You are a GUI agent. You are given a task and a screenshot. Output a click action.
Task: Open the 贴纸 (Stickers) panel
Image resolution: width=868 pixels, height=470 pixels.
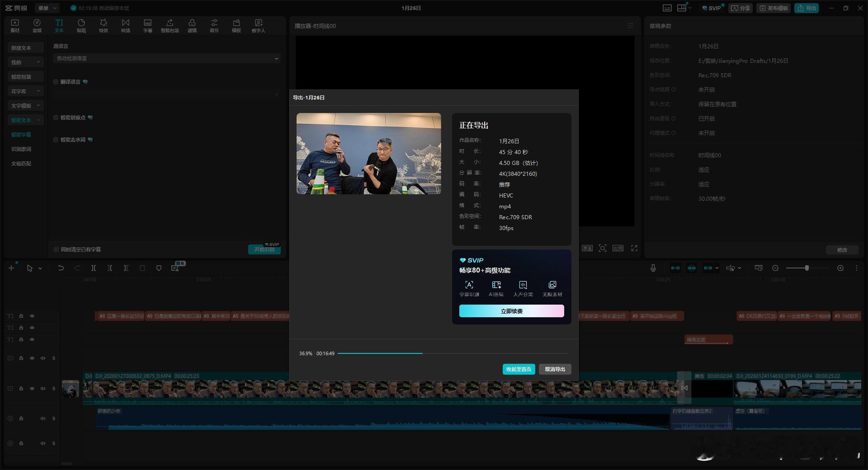click(81, 25)
